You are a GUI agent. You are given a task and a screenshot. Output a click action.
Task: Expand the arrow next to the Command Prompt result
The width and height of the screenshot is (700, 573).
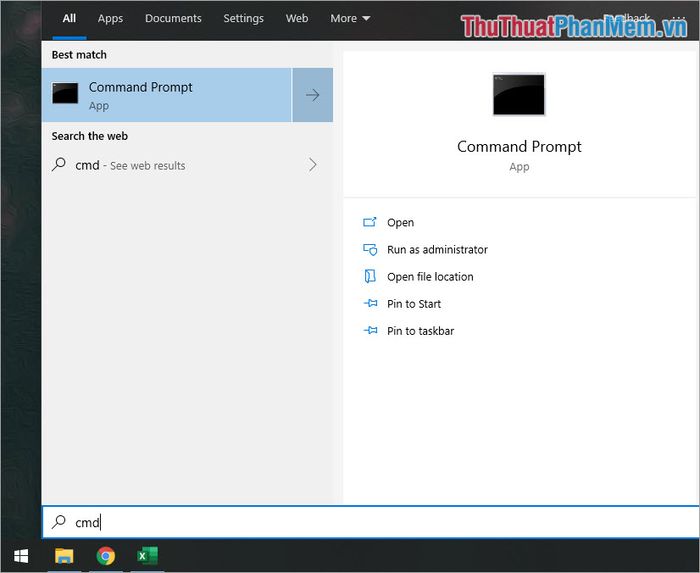click(312, 95)
